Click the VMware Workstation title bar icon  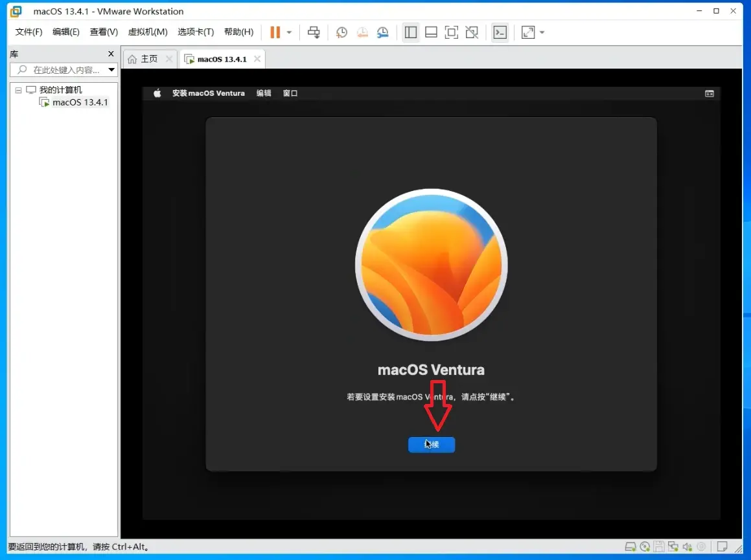tap(16, 12)
